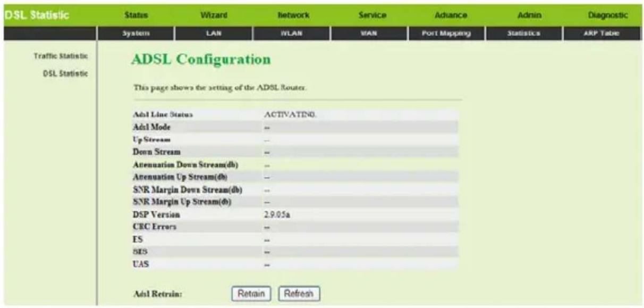Select the DSP Version label

pos(156,215)
